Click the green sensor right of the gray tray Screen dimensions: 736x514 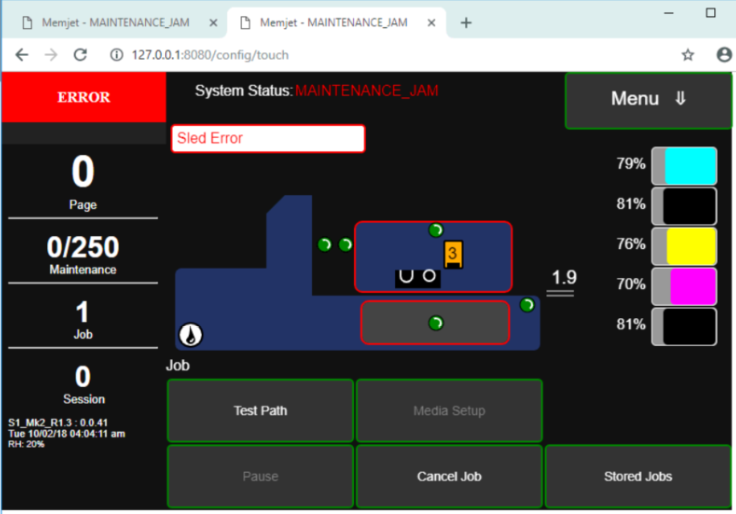click(527, 305)
